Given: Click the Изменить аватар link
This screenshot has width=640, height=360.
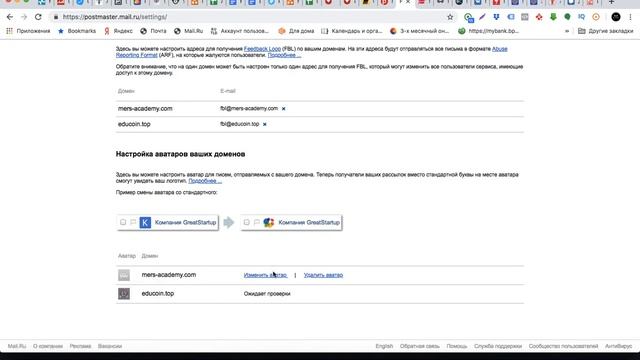Looking at the screenshot, I should pos(265,275).
